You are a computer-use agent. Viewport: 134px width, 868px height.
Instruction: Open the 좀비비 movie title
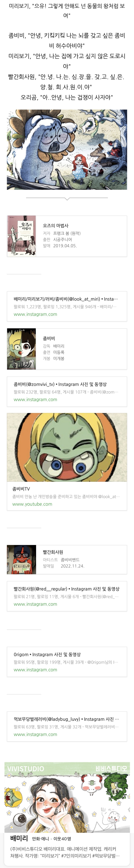[49, 338]
